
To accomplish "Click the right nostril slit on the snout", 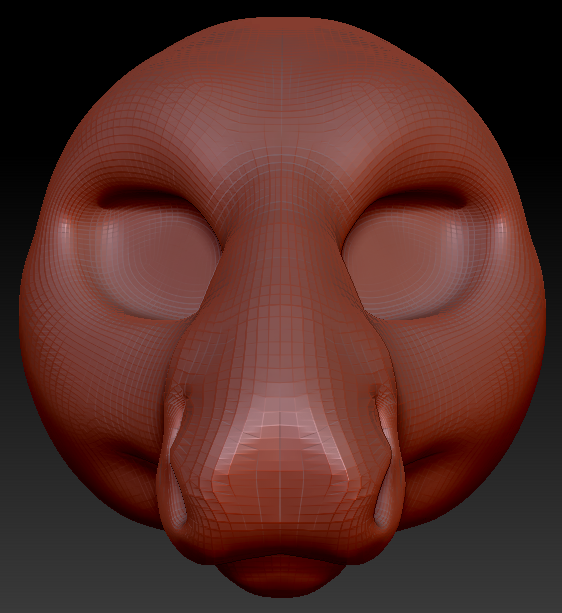I will (x=382, y=457).
